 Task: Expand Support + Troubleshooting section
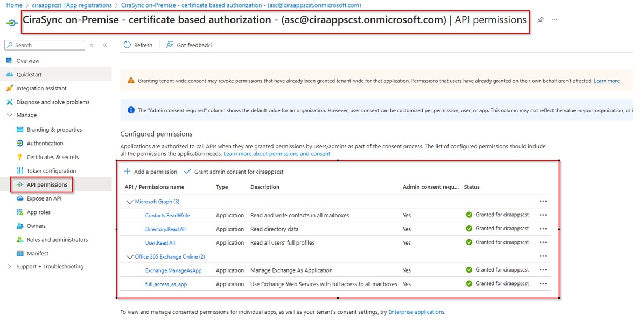click(x=10, y=267)
